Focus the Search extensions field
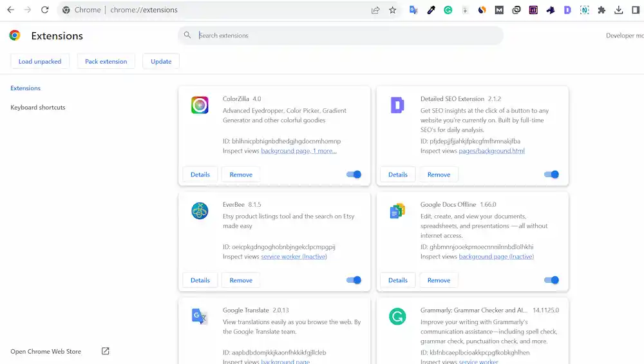The image size is (644, 364). 341,35
